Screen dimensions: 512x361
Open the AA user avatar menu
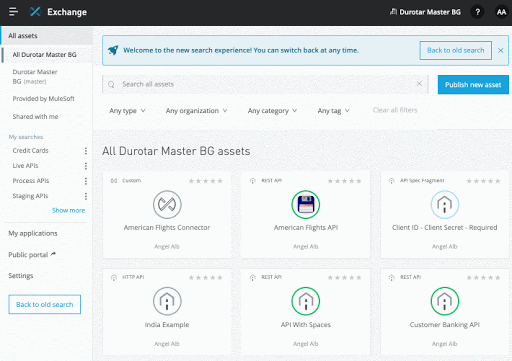tap(501, 12)
